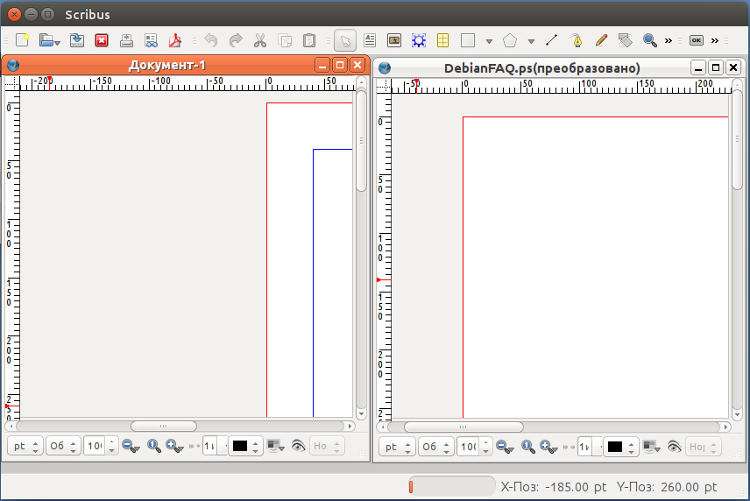Click the New Document icon in the toolbar
Viewport: 750px width, 501px height.
click(22, 41)
